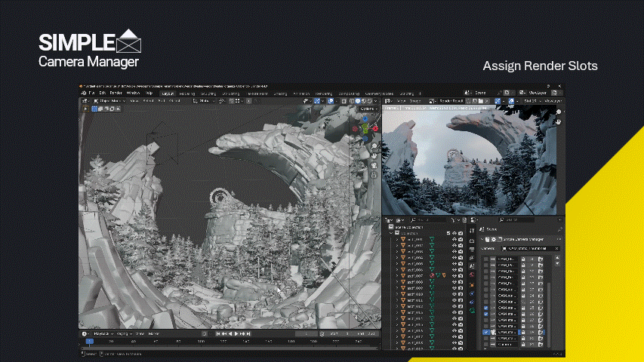Open the Object properties orange square tab
The width and height of the screenshot is (644, 362).
coord(472,285)
